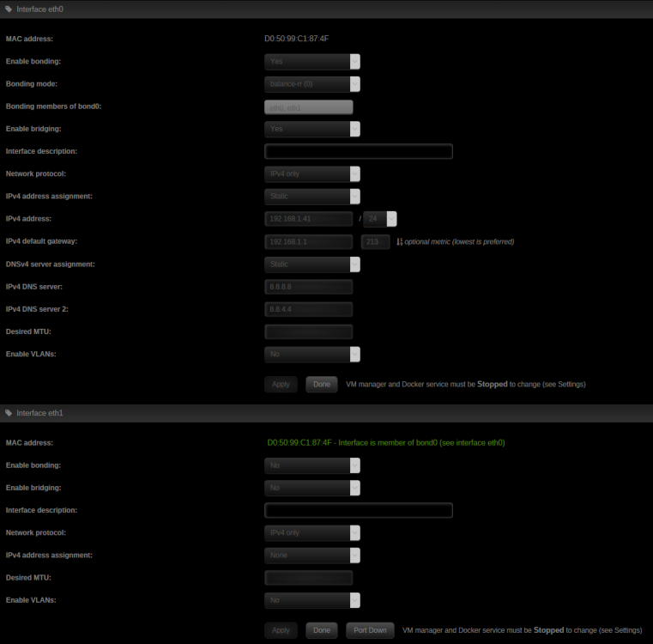Viewport: 653px width, 644px height.
Task: Click eth1 Interface description field
Action: (359, 510)
